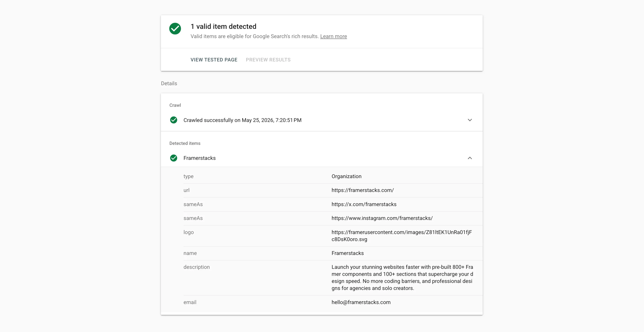This screenshot has width=644, height=332.
Task: Click the Crawled successfully on May 25 row
Action: pyautogui.click(x=322, y=120)
